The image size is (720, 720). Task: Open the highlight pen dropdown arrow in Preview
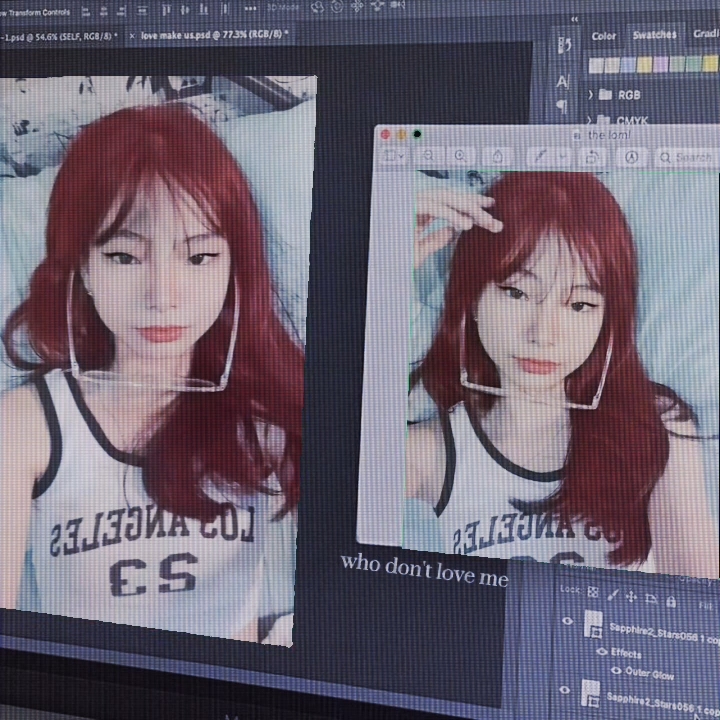(562, 157)
